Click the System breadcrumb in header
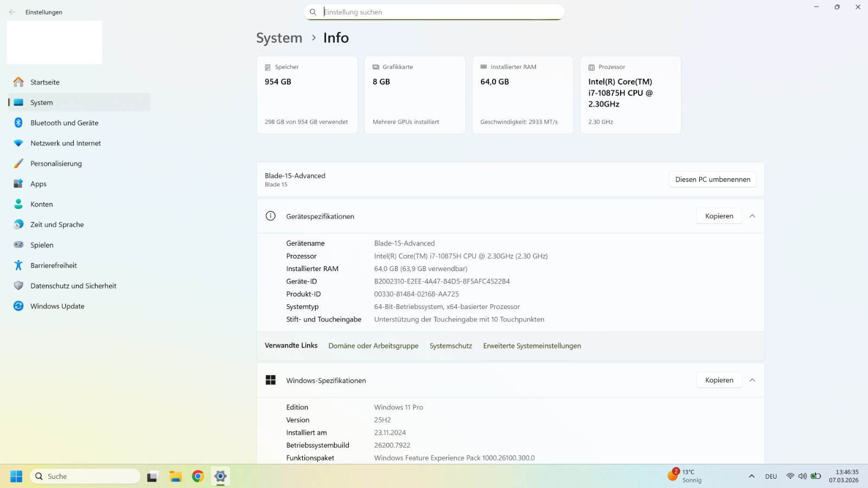 tap(279, 38)
